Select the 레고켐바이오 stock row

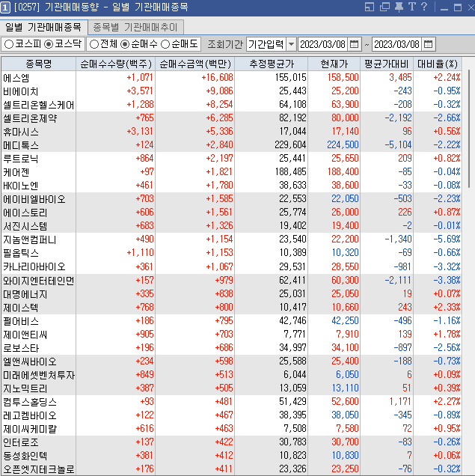(x=232, y=415)
